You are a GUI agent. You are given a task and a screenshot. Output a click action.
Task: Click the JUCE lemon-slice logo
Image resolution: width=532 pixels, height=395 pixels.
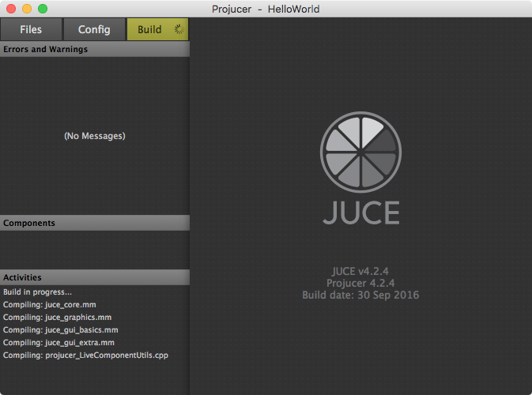pos(360,152)
